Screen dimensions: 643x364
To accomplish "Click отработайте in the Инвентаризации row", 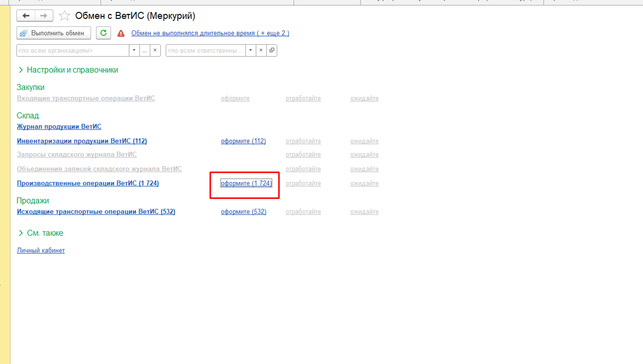I will pyautogui.click(x=303, y=141).
